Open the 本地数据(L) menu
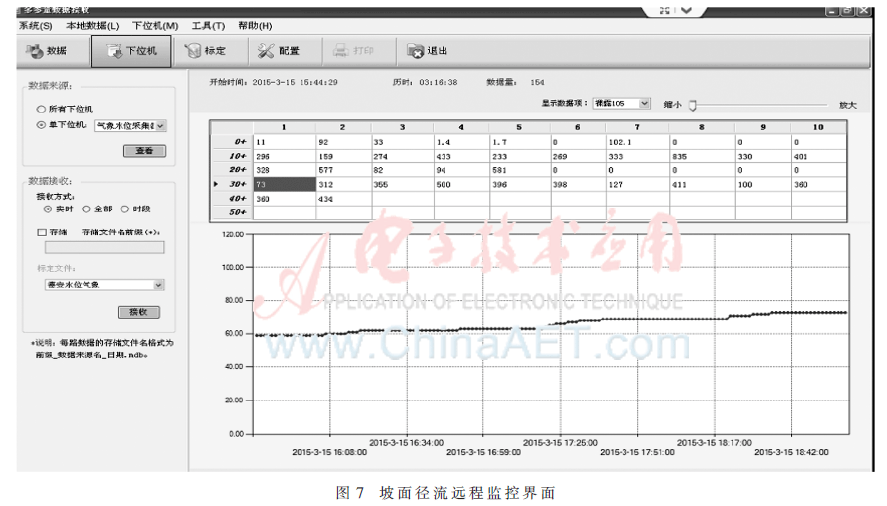Viewport: 887px width, 506px height. pos(93,26)
